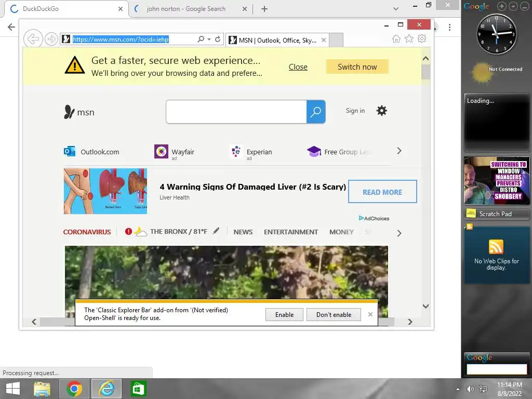Image resolution: width=532 pixels, height=399 pixels.
Task: Open the ENTERTAINMENT category
Action: pyautogui.click(x=291, y=232)
